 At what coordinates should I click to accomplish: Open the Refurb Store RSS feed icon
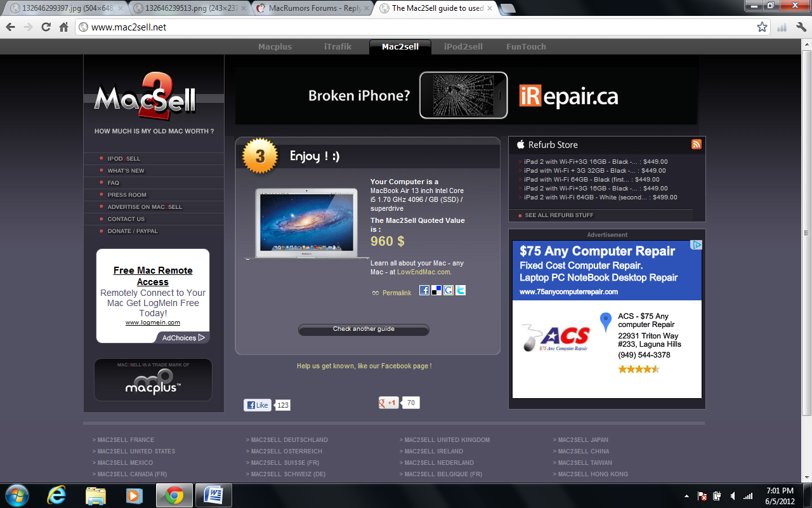pyautogui.click(x=697, y=144)
